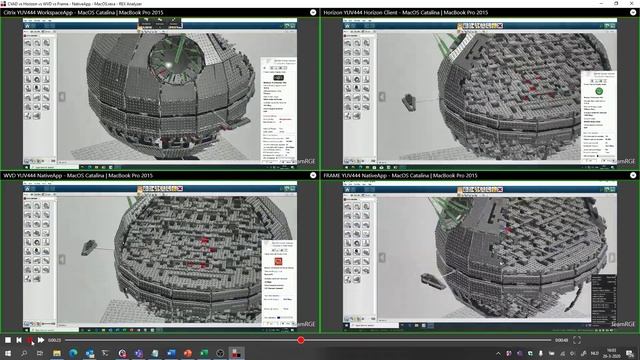This screenshot has width=640, height=360.
Task: Click the current time 0:00:23 label
Action: pos(54,340)
